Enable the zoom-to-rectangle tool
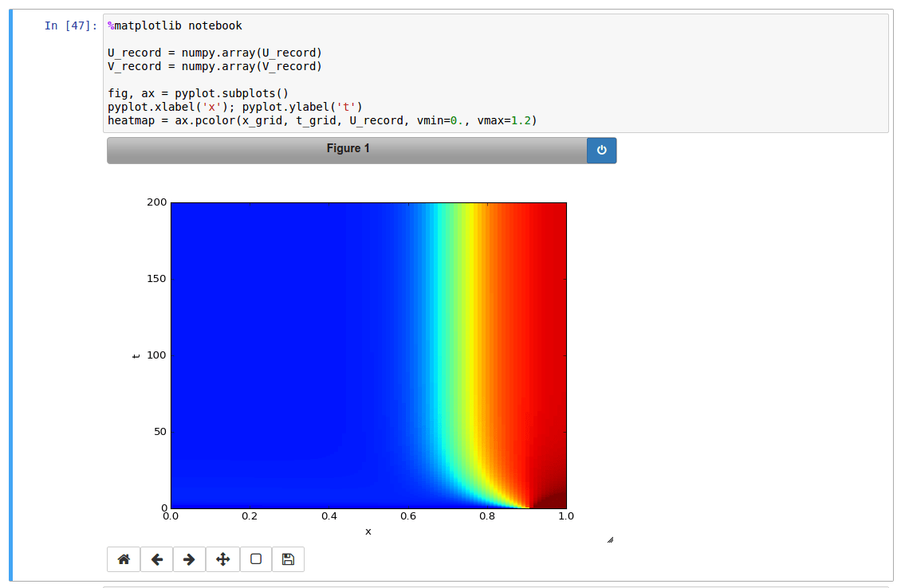 254,559
